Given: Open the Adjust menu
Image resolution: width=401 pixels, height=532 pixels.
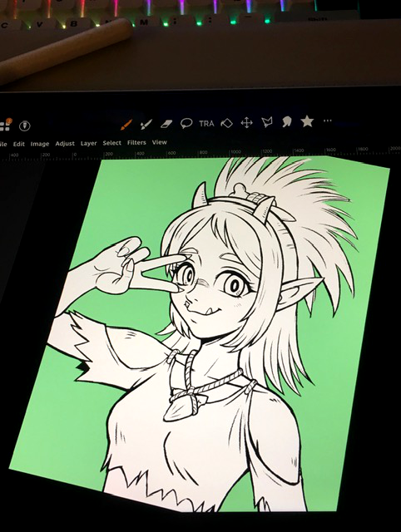Looking at the screenshot, I should coord(65,144).
